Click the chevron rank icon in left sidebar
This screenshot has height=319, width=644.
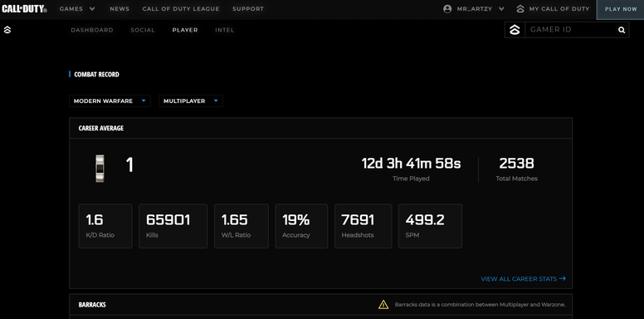coord(7,30)
